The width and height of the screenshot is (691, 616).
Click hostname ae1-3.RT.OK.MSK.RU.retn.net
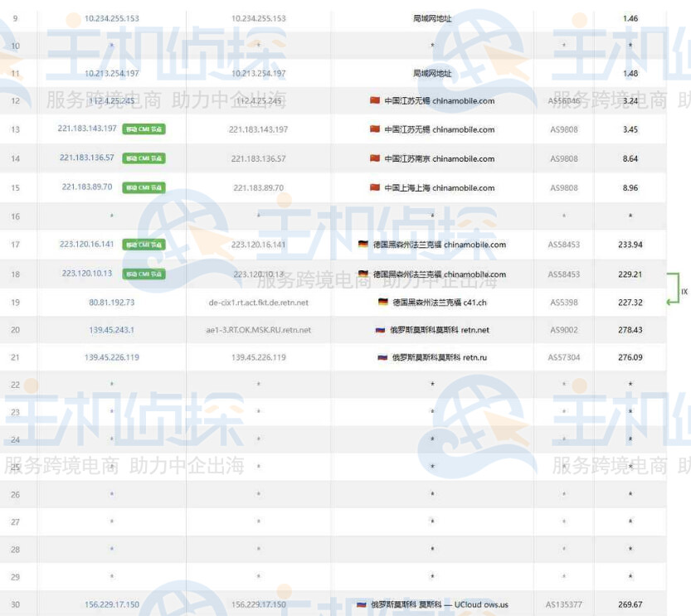258,332
